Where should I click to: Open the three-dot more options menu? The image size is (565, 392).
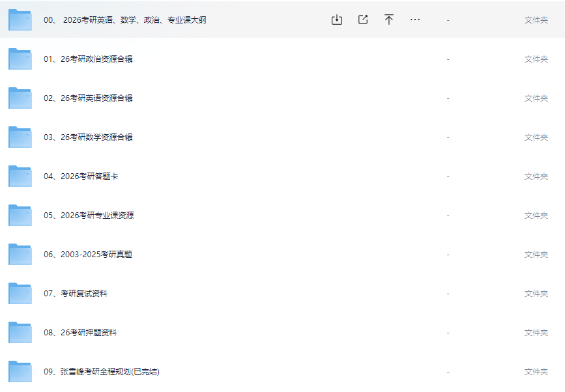tap(415, 20)
